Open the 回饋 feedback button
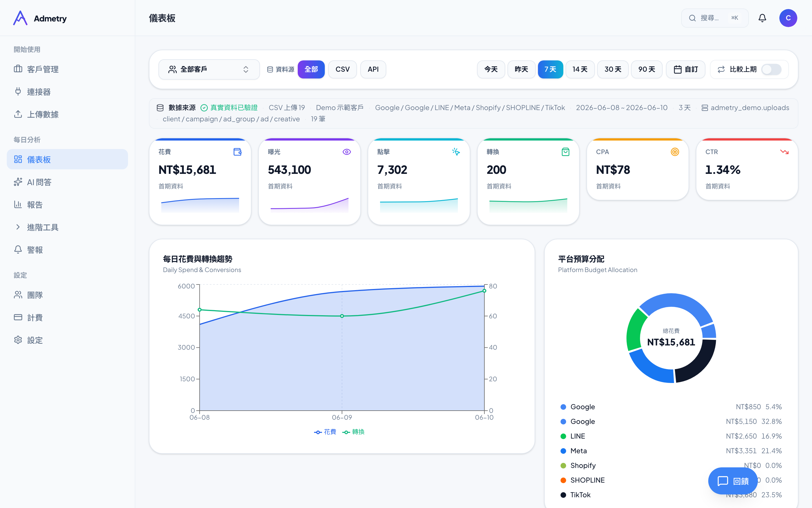This screenshot has width=812, height=508. (733, 481)
